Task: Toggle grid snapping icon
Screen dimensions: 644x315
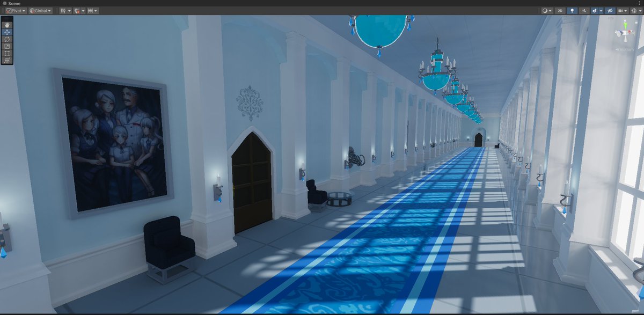Action: tap(77, 11)
